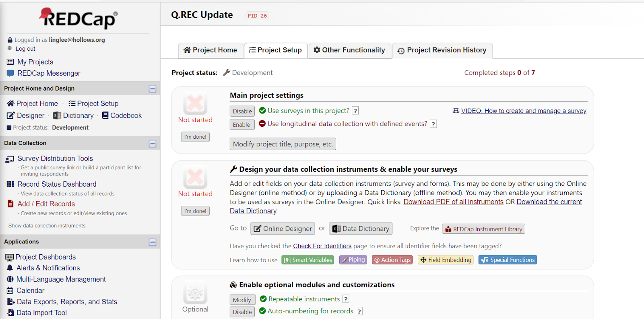Enable longitudinal data collection with events
Screen dimensions: 644x319
242,125
